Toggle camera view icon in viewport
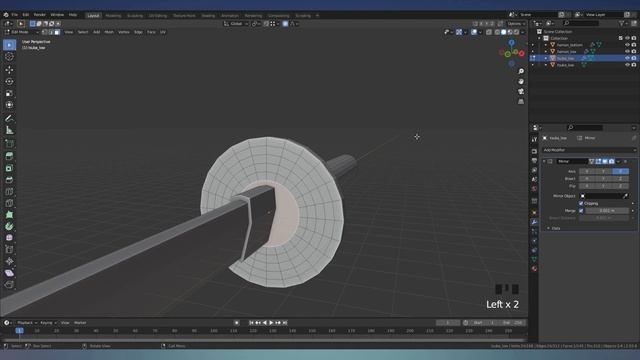 point(521,91)
